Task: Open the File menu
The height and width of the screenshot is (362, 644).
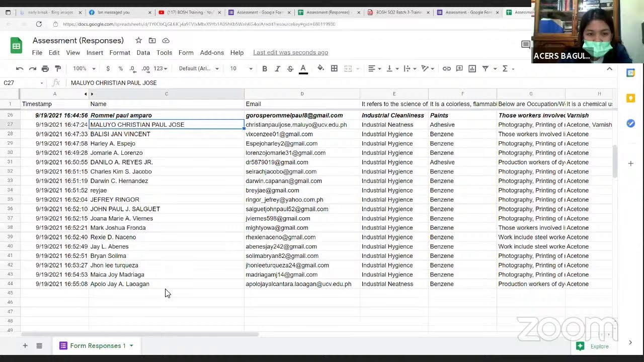Action: [x=37, y=52]
